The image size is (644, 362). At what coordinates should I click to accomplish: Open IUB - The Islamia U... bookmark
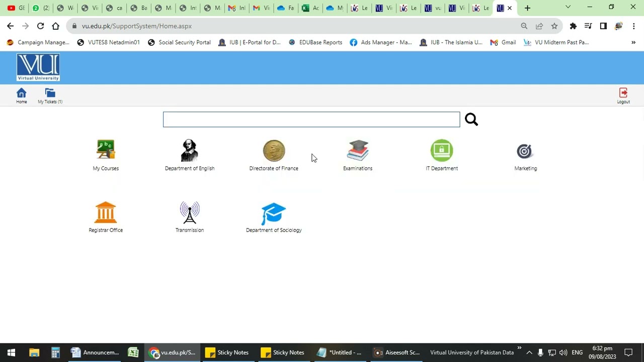451,42
